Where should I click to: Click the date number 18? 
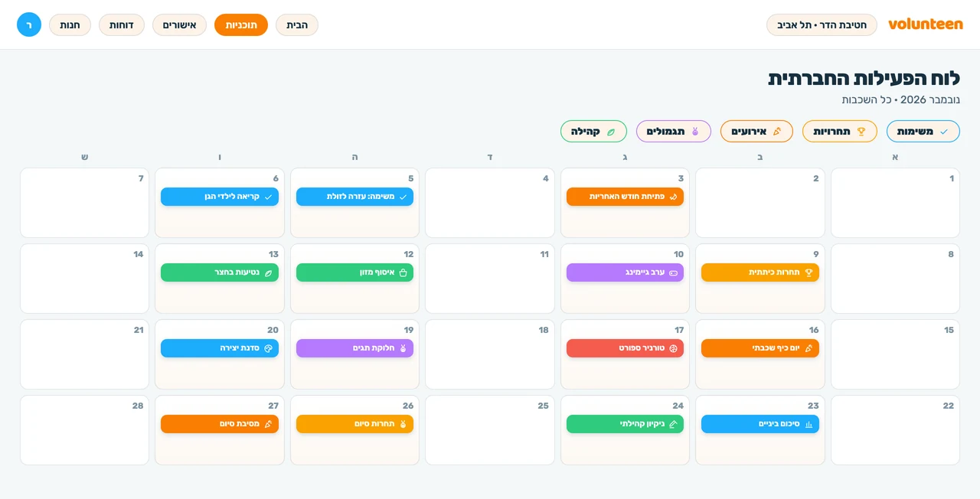click(544, 330)
